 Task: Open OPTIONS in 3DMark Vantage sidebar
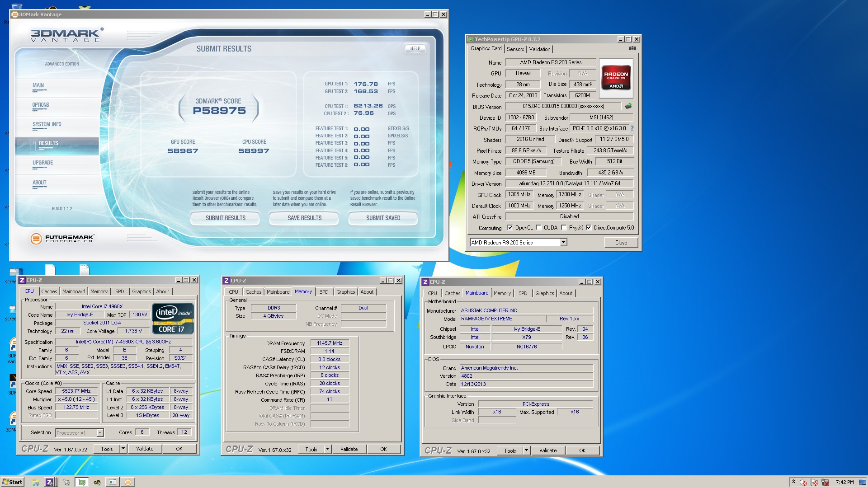coord(41,105)
